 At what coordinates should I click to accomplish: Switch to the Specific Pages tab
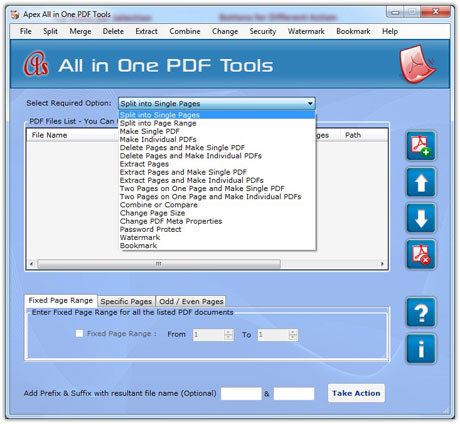[x=126, y=301]
